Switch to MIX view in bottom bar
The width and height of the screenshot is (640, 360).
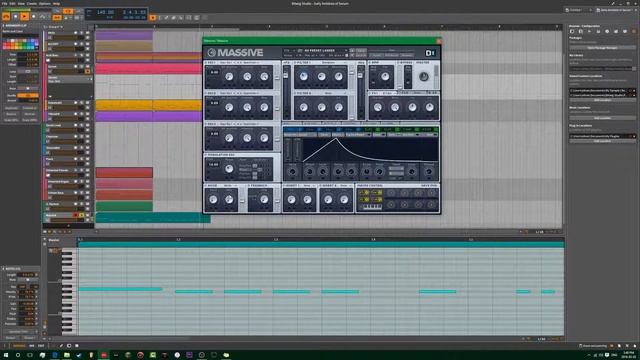[x=31, y=346]
